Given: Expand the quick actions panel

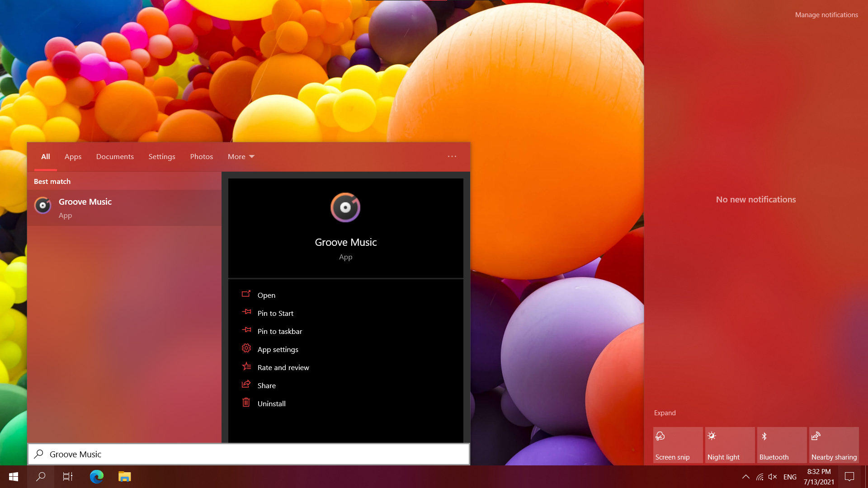Looking at the screenshot, I should 665,413.
